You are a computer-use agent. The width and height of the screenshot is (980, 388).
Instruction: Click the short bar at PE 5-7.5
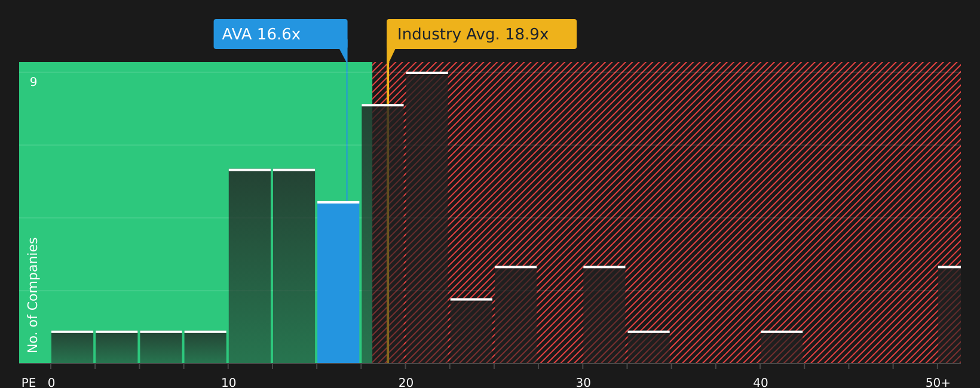coord(161,347)
